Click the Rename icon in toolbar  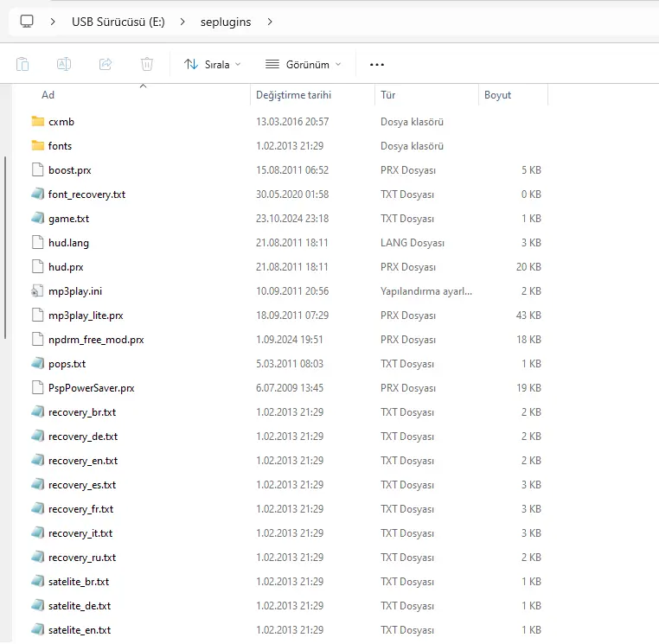coord(64,64)
